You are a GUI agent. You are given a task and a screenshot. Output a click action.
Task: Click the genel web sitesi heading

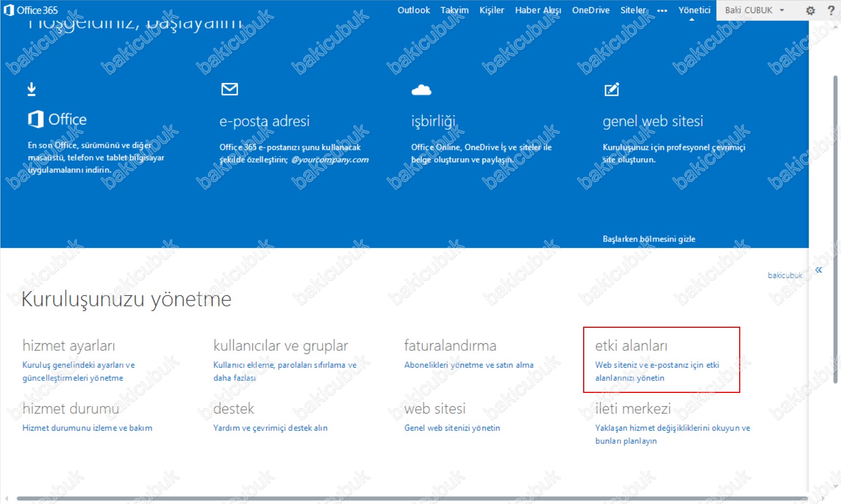click(x=653, y=121)
